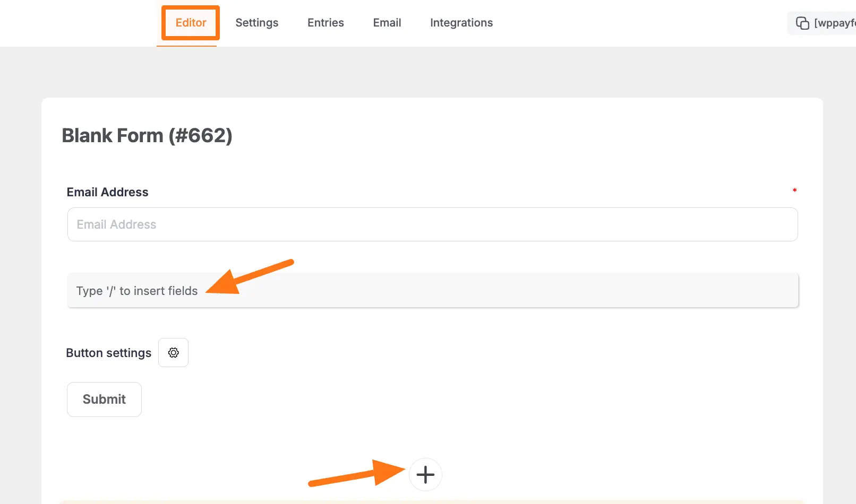Click the [wppayf shortcode text
The width and height of the screenshot is (856, 504).
[834, 23]
